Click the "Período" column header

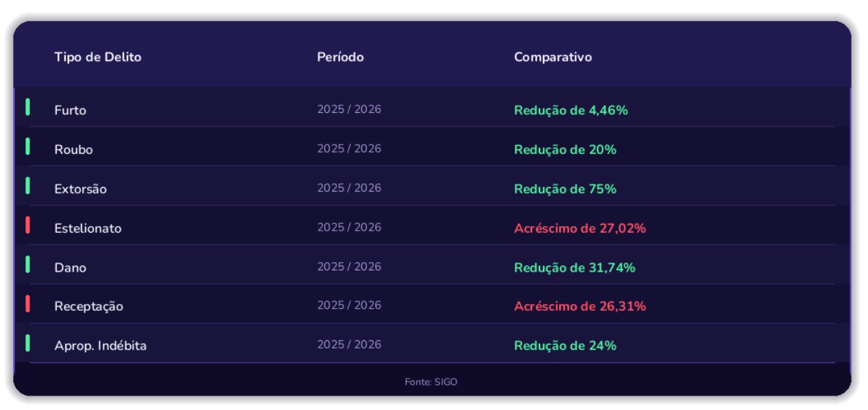[340, 57]
